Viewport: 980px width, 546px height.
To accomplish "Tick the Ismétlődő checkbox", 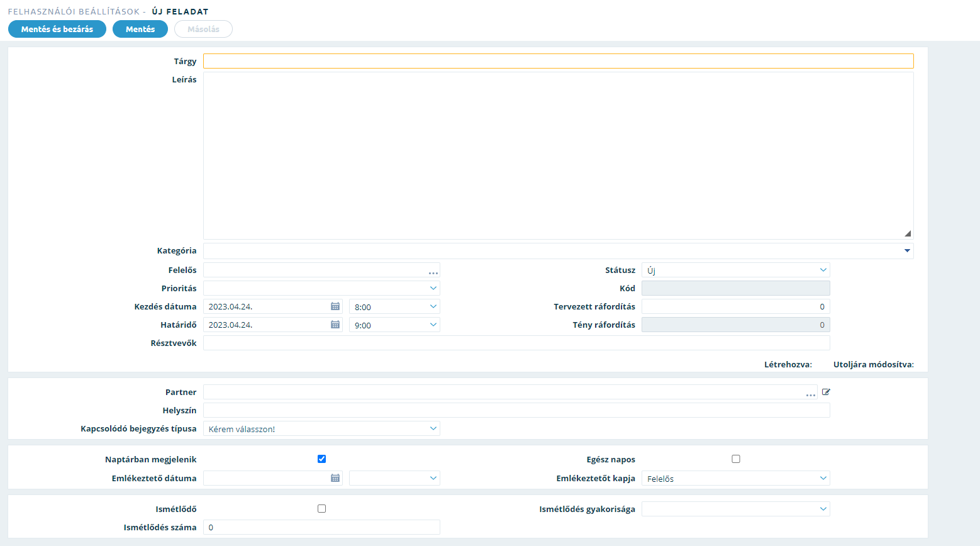I will 321,508.
